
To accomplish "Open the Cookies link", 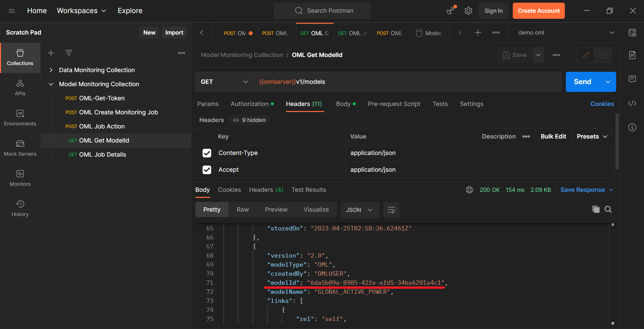I will [x=602, y=104].
